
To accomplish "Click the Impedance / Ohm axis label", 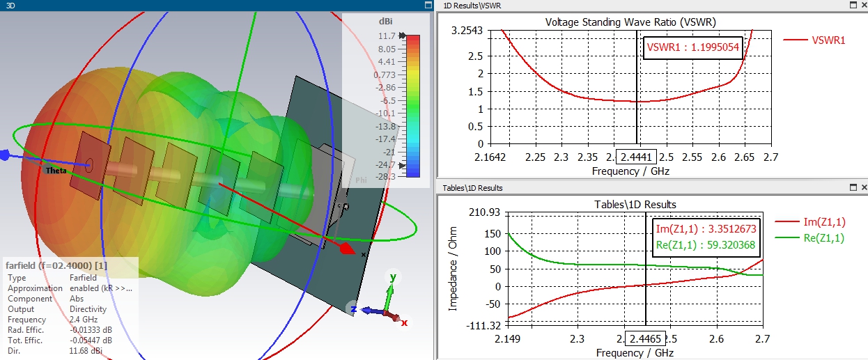I will pos(454,267).
